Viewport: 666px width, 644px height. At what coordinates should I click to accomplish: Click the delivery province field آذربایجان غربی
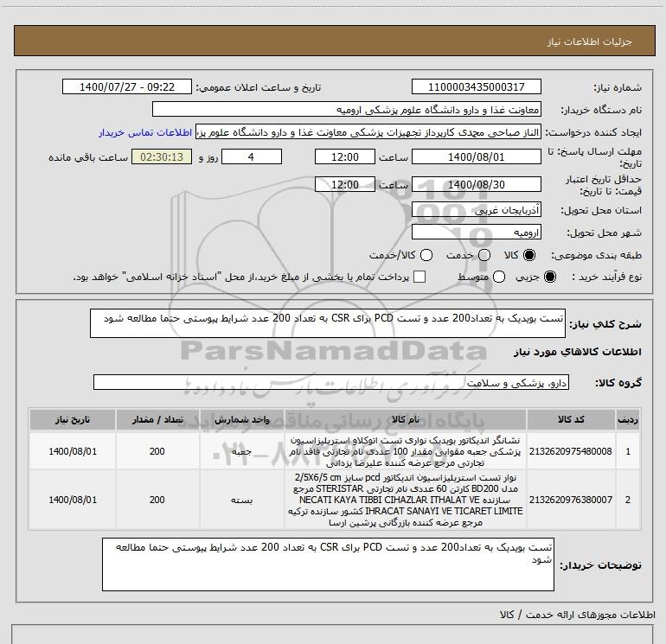476,210
